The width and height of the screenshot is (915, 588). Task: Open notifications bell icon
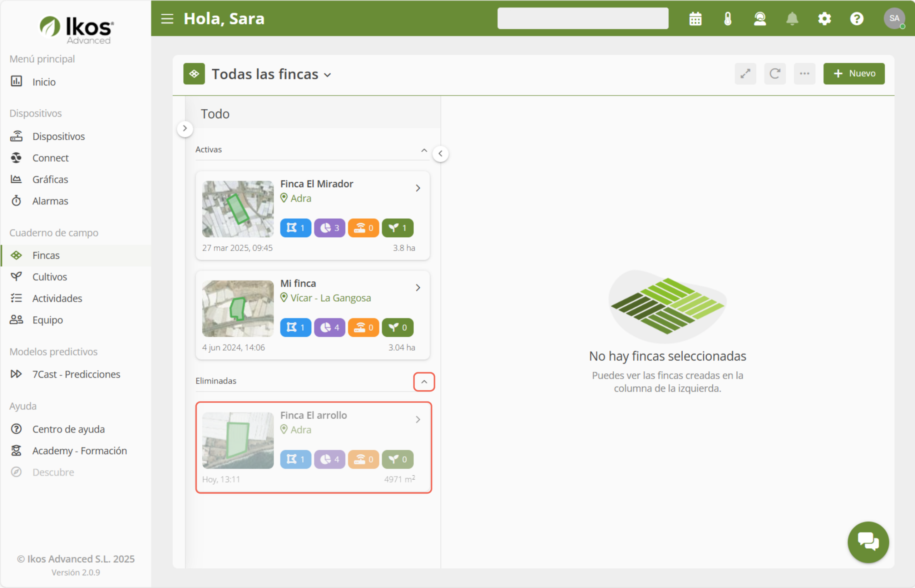click(x=792, y=19)
